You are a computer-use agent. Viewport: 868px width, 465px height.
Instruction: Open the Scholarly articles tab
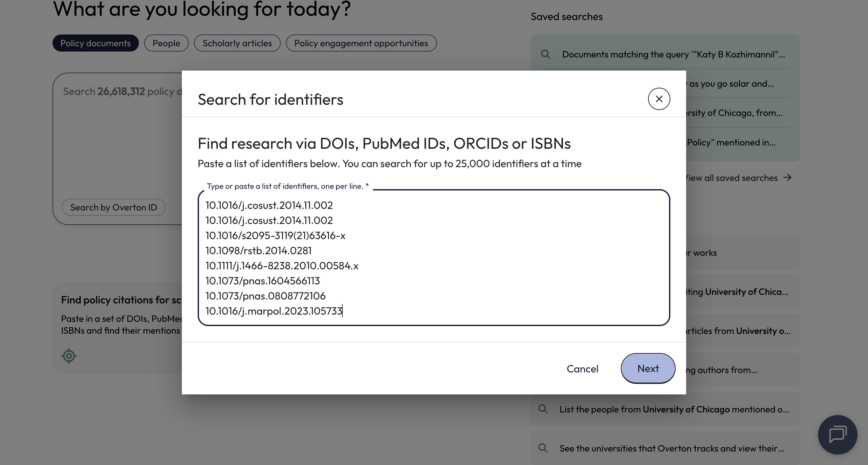237,43
